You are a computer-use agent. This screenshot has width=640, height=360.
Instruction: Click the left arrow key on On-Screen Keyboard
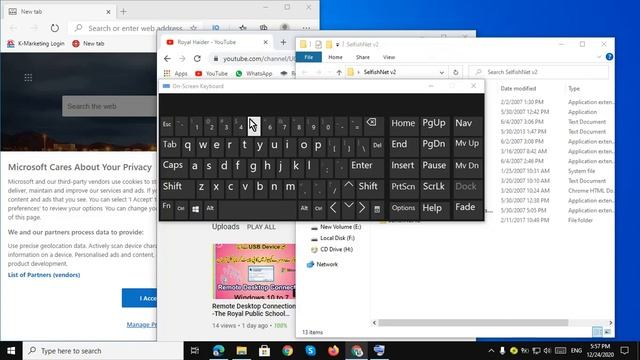[x=333, y=209]
